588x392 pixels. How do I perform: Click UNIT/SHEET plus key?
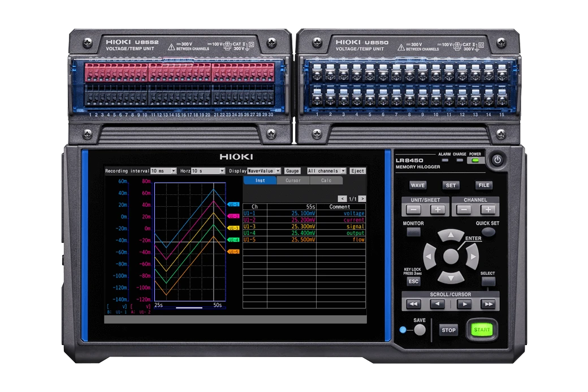pyautogui.click(x=437, y=210)
